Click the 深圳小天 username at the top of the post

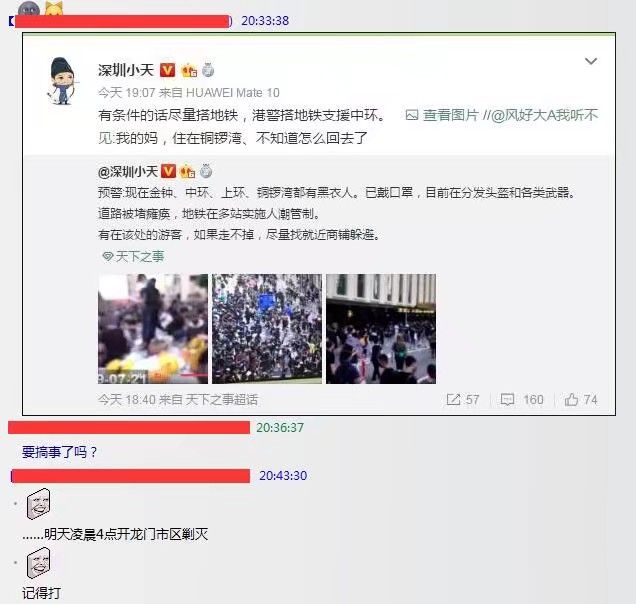(x=126, y=70)
